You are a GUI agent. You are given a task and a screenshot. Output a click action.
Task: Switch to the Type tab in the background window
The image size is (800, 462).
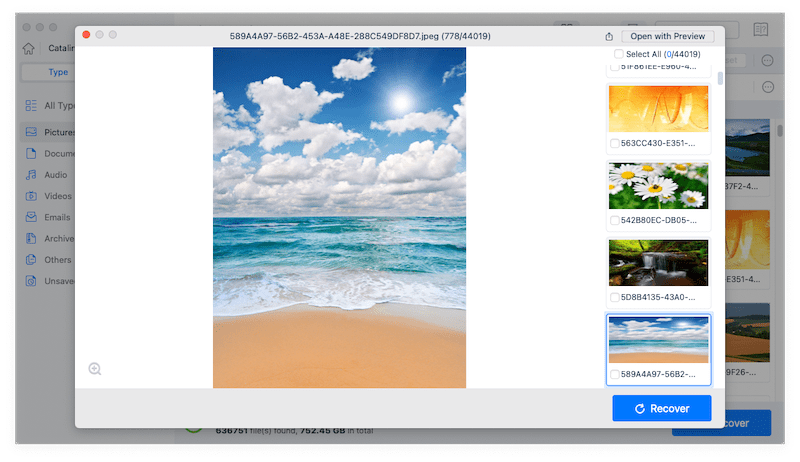point(58,72)
